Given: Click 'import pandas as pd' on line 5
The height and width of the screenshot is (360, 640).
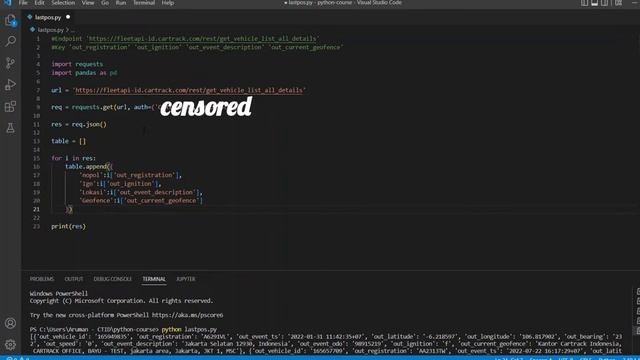Looking at the screenshot, I should pos(84,73).
